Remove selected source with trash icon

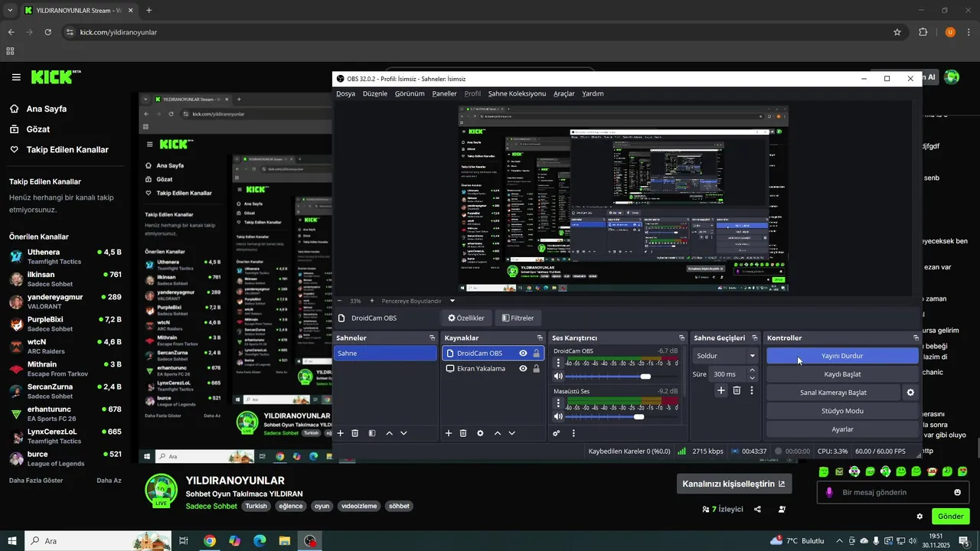point(463,433)
